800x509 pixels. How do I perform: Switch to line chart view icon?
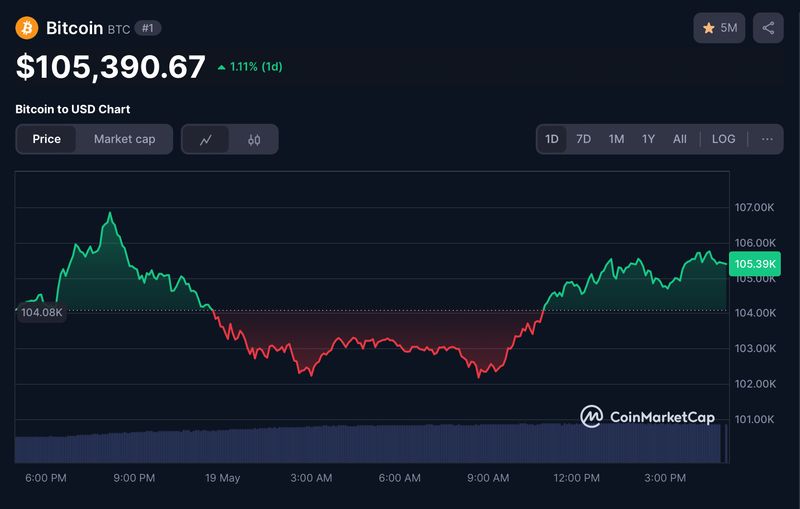tap(206, 139)
